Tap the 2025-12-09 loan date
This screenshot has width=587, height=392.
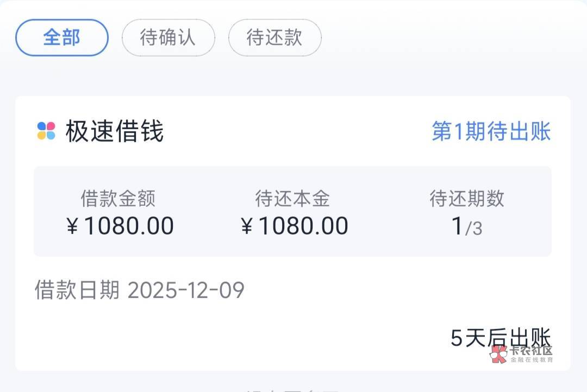186,290
